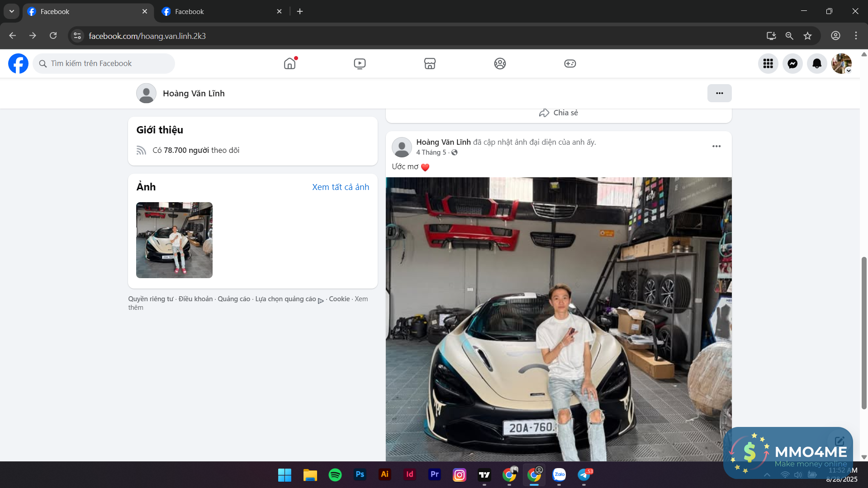Open the profile three-dot options button

[719, 93]
